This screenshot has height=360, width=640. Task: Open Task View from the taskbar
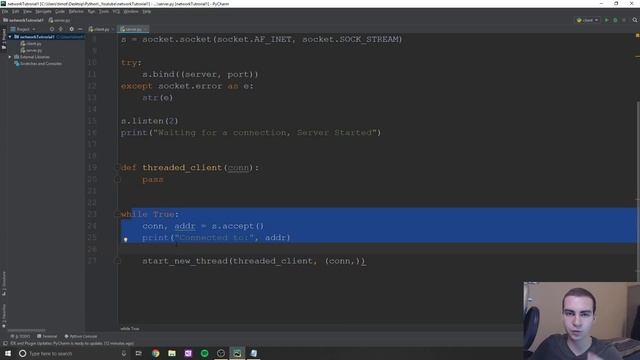[139, 353]
